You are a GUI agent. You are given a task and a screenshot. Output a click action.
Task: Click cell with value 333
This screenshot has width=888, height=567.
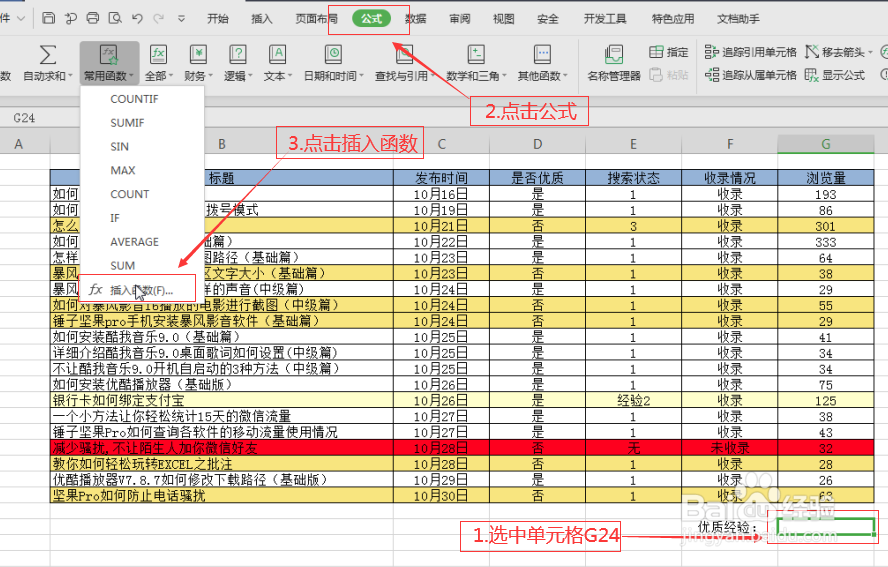[x=826, y=242]
